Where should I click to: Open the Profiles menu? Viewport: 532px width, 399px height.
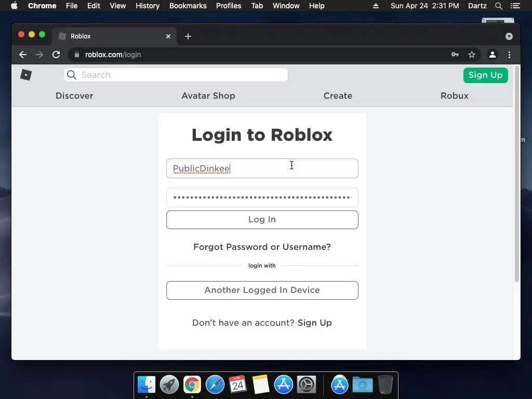point(229,6)
